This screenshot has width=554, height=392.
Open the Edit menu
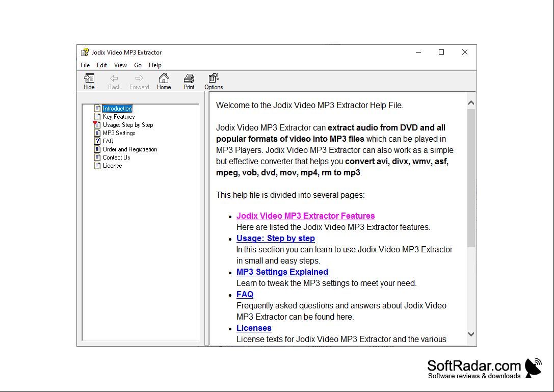point(102,65)
